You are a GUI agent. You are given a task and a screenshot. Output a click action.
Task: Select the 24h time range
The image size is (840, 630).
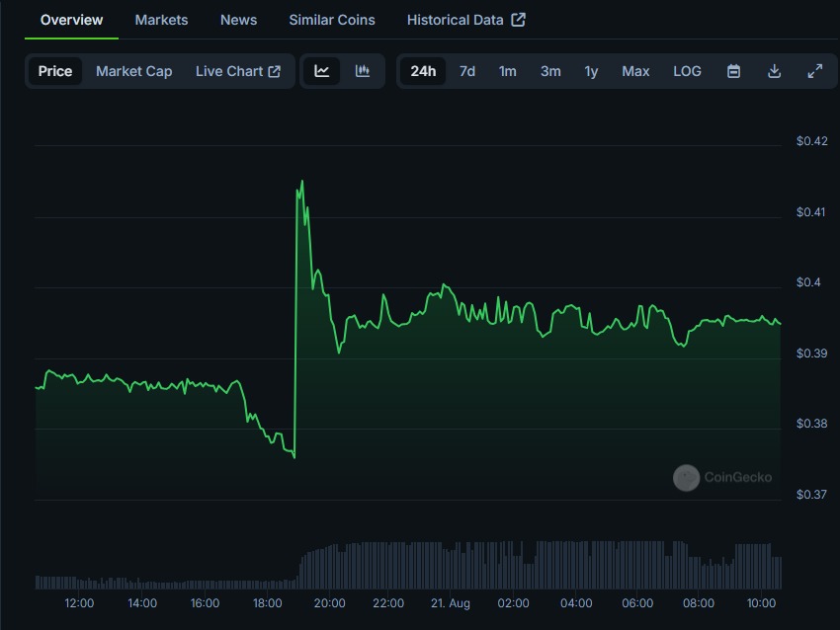pos(423,71)
